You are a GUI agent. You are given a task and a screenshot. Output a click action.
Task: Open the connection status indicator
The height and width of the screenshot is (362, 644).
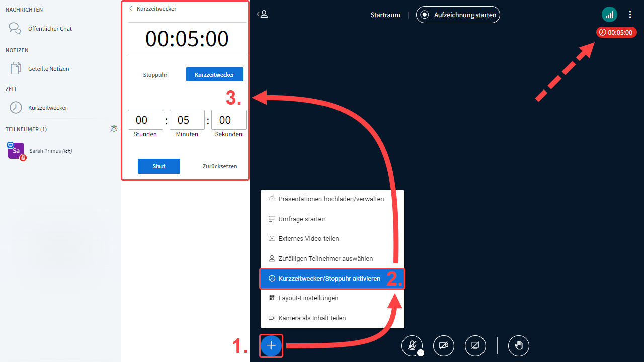pos(609,15)
